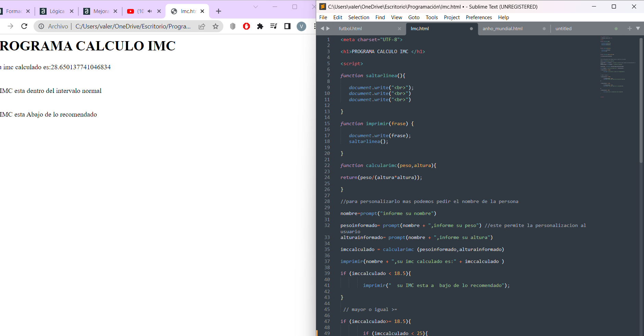Open Sublime Text Project menu

(x=452, y=17)
